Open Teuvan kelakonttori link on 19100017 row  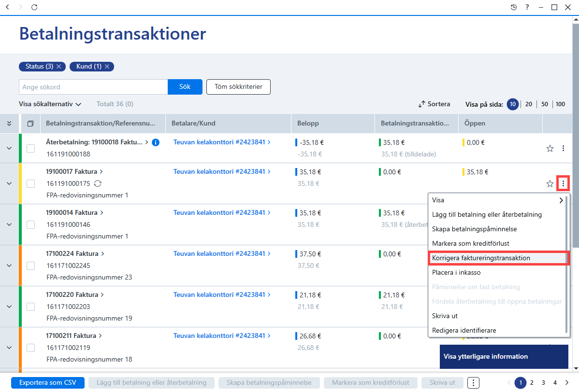point(221,172)
